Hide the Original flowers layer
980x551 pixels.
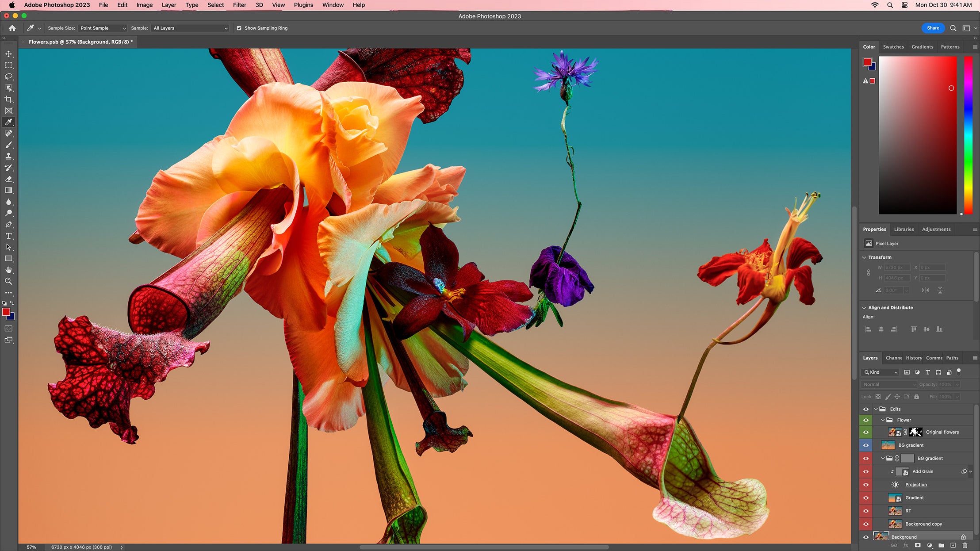pos(866,432)
